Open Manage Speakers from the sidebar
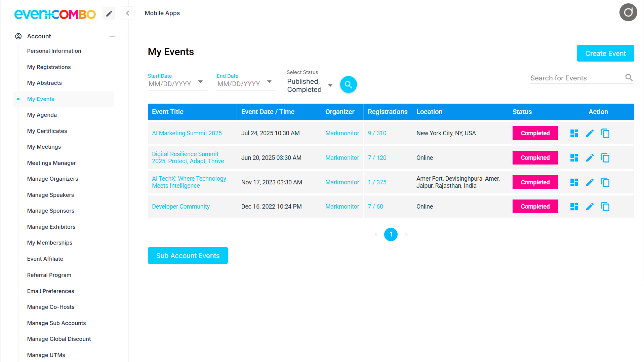This screenshot has height=362, width=644. pos(50,195)
